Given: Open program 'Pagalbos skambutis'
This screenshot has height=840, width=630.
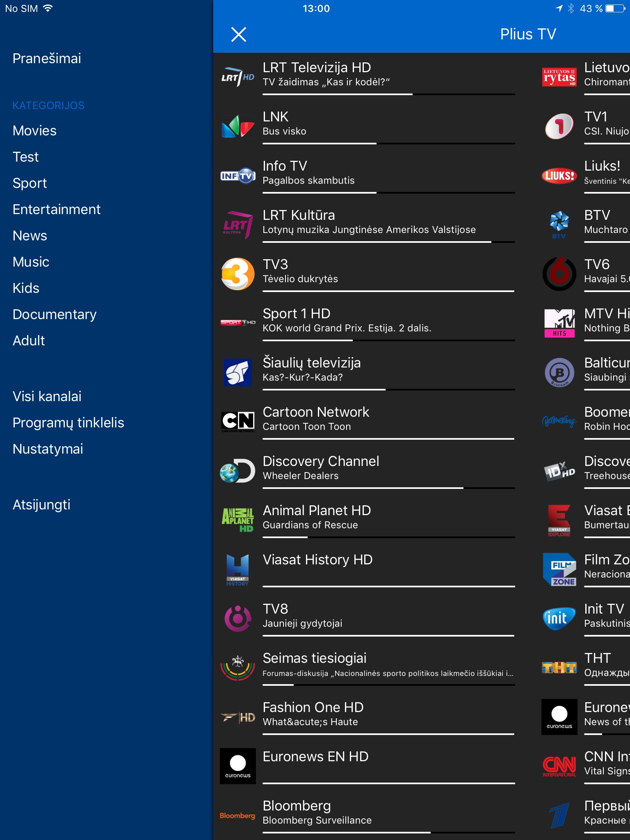Looking at the screenshot, I should tap(308, 180).
